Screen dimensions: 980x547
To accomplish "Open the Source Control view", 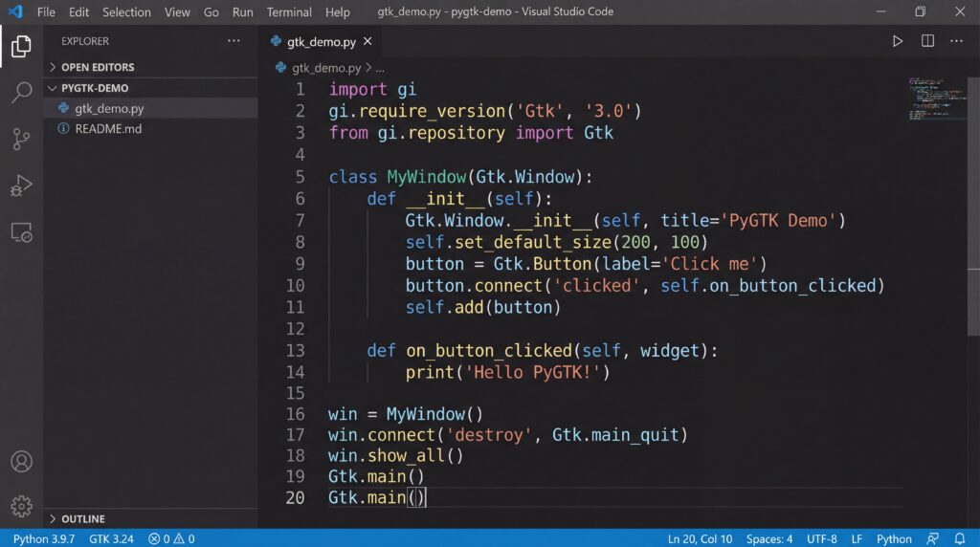I will (21, 139).
